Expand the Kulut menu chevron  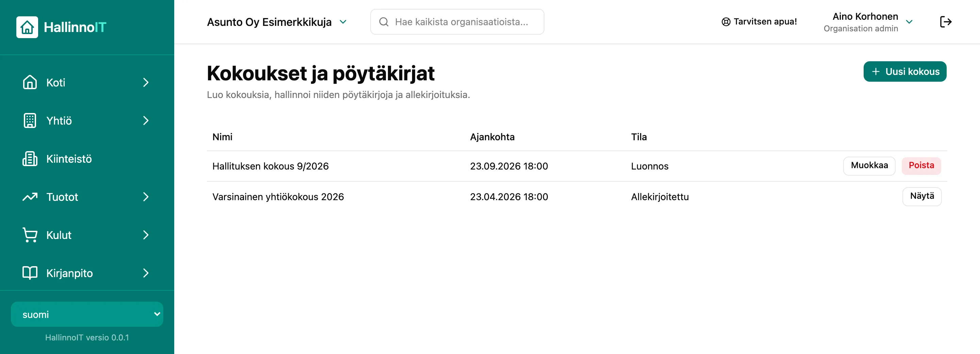[x=146, y=235]
